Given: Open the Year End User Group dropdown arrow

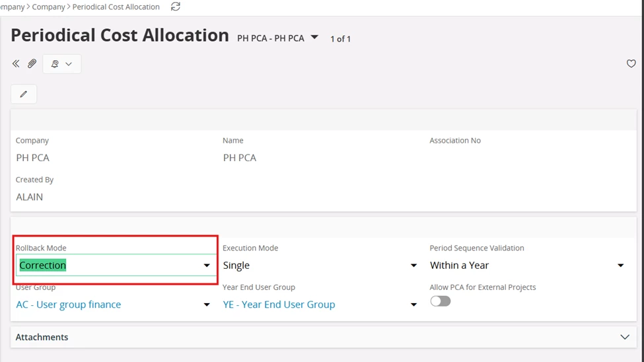Looking at the screenshot, I should tap(413, 305).
